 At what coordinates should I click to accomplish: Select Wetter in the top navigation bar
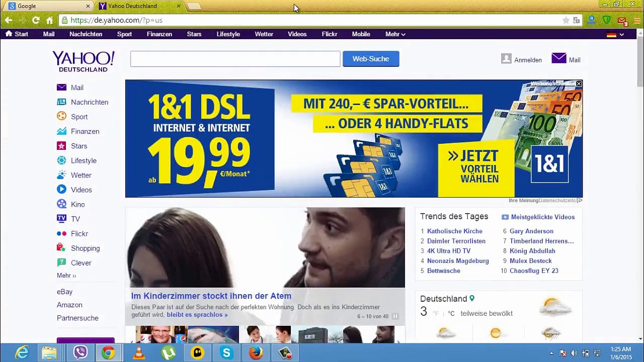[264, 34]
